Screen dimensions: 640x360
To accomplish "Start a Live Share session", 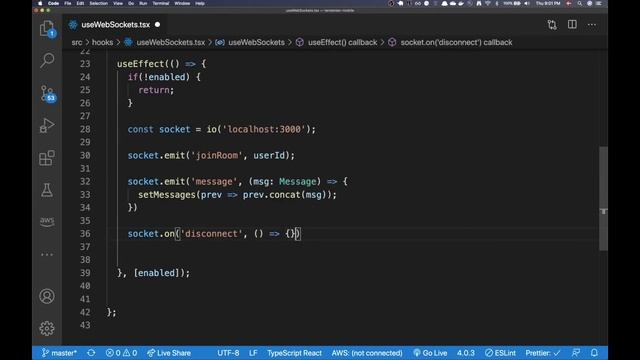I will pyautogui.click(x=169, y=353).
